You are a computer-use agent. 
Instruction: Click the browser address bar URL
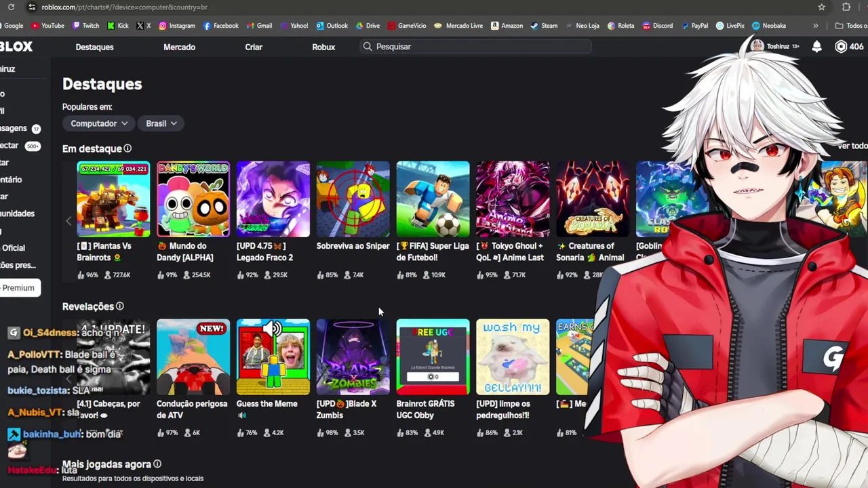click(x=124, y=7)
